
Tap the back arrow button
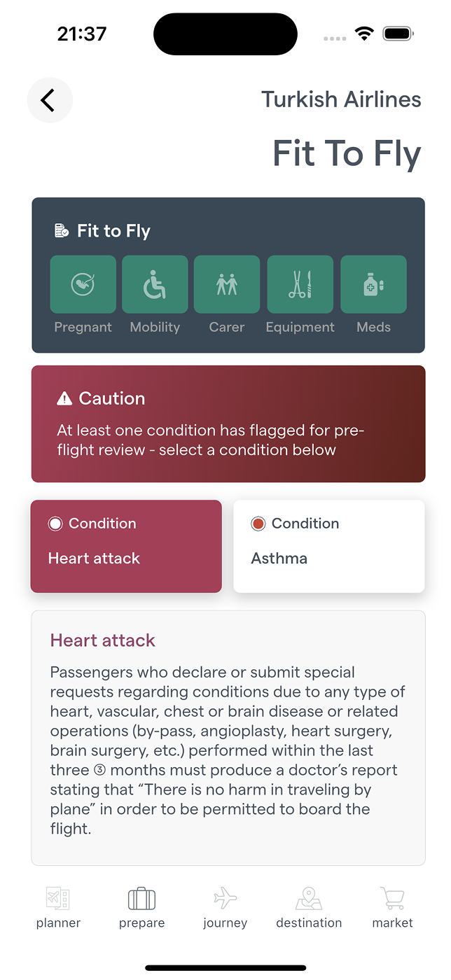50,101
